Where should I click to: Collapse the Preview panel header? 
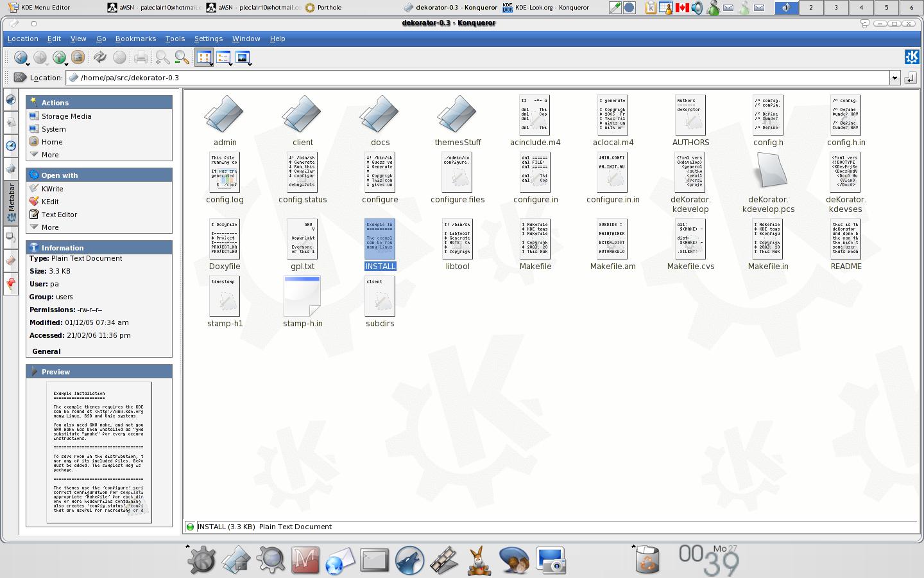pos(99,371)
